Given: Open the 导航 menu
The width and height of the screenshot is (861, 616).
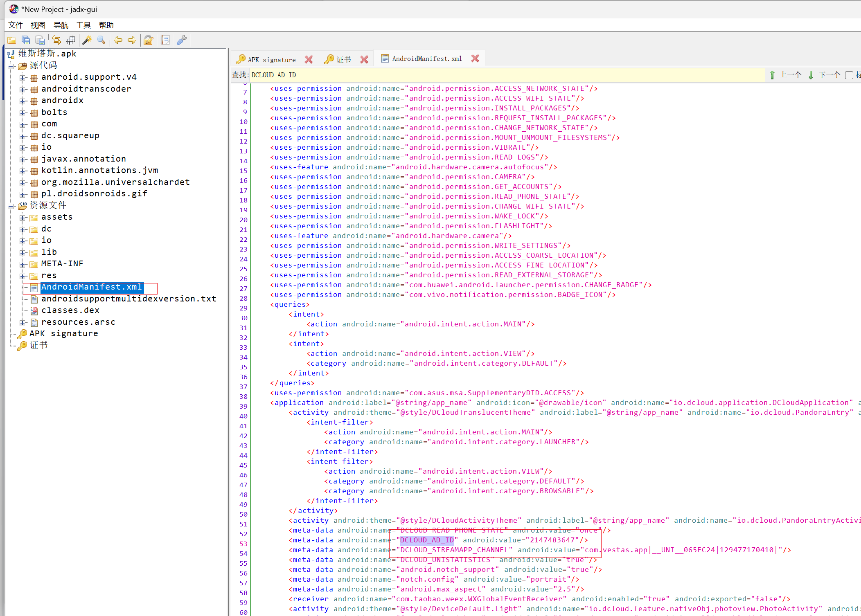Looking at the screenshot, I should pyautogui.click(x=61, y=25).
